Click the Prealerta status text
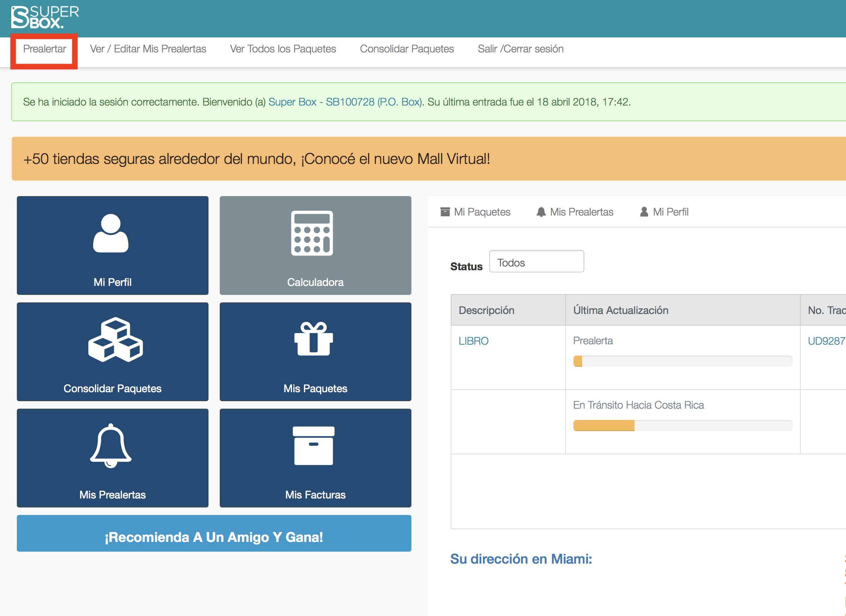The height and width of the screenshot is (616, 846). click(593, 341)
